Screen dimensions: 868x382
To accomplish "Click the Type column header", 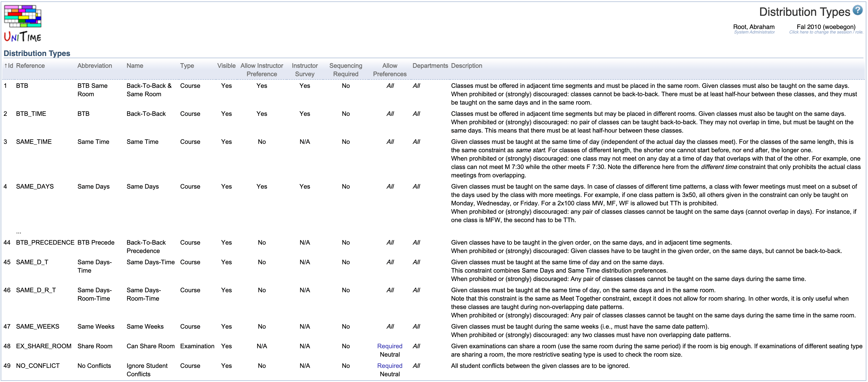I will coord(187,66).
